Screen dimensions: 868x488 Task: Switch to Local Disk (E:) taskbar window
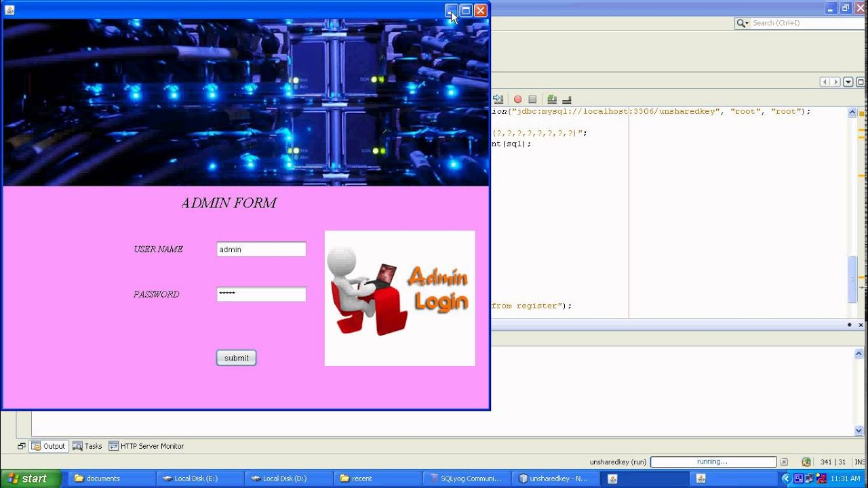point(199,479)
